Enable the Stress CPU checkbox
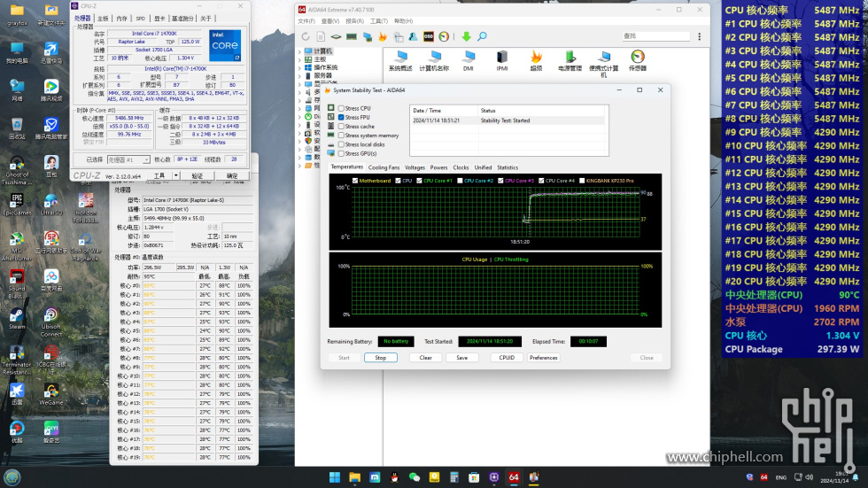868x488 pixels. pyautogui.click(x=341, y=108)
